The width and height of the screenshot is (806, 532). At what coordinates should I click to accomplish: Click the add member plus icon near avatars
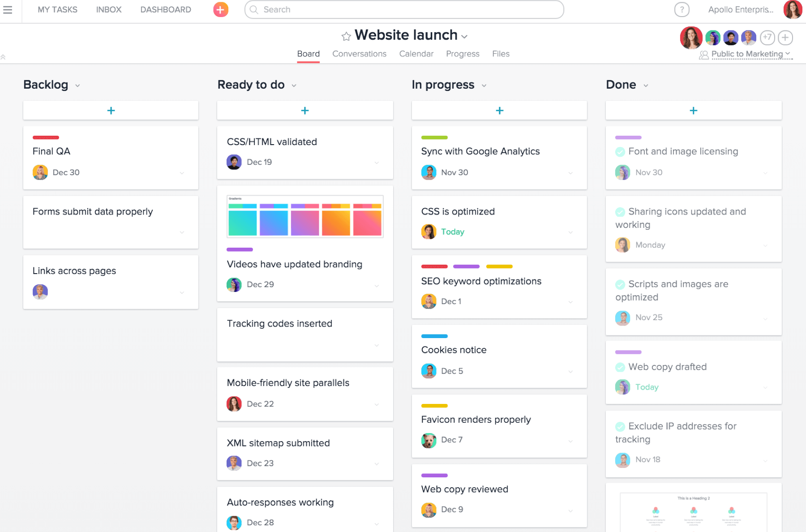[x=785, y=38]
